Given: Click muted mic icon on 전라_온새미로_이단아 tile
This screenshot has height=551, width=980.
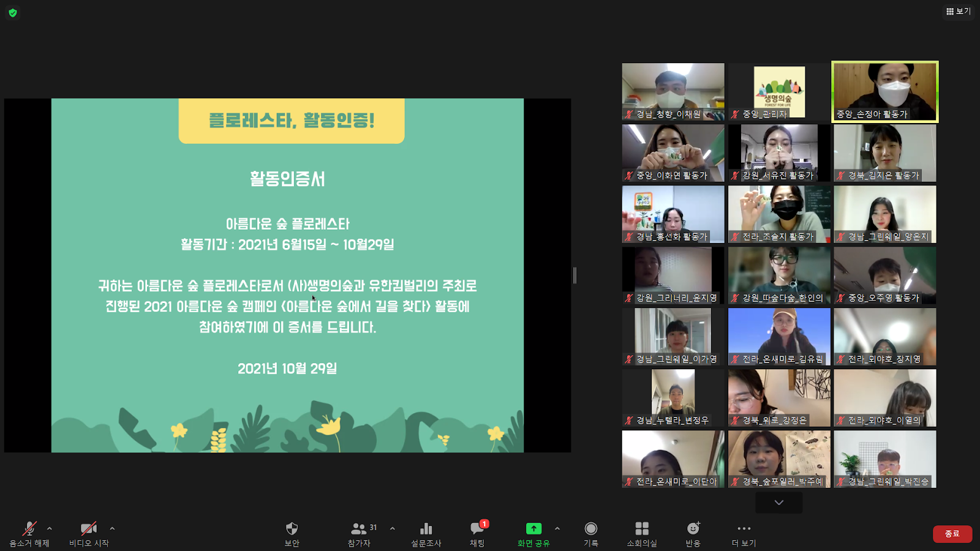Looking at the screenshot, I should point(629,482).
